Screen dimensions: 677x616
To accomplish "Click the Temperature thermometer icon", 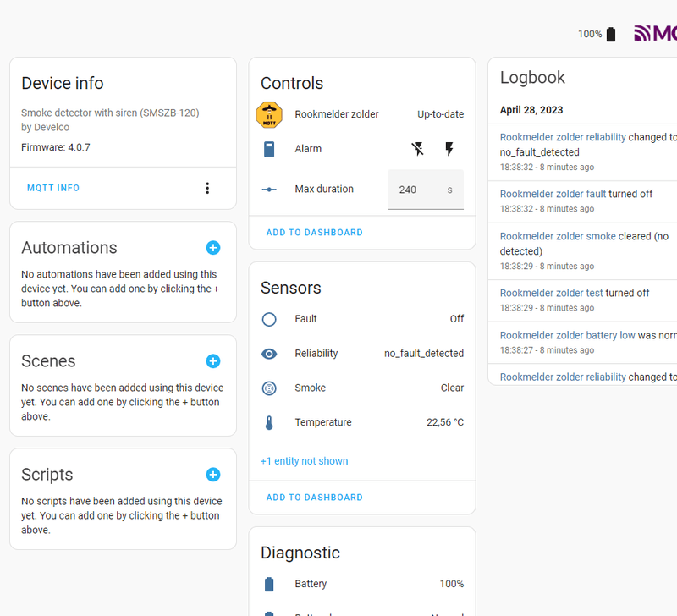I will click(x=269, y=423).
